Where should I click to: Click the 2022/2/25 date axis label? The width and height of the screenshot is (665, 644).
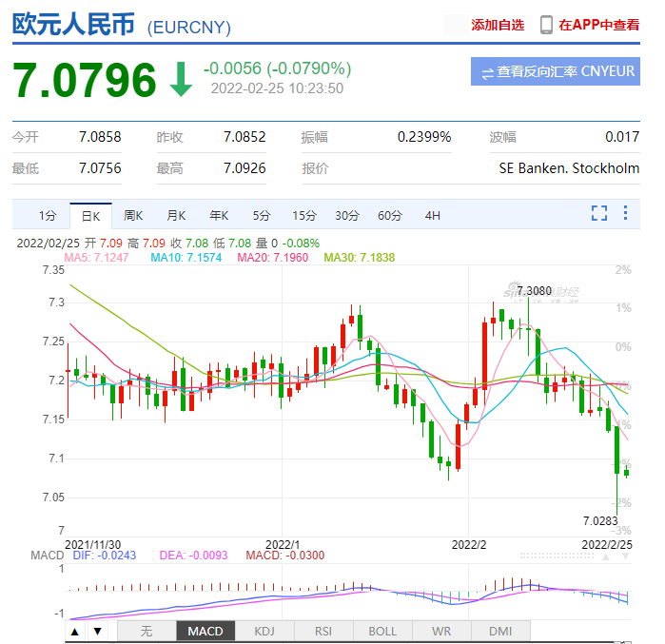coord(607,545)
